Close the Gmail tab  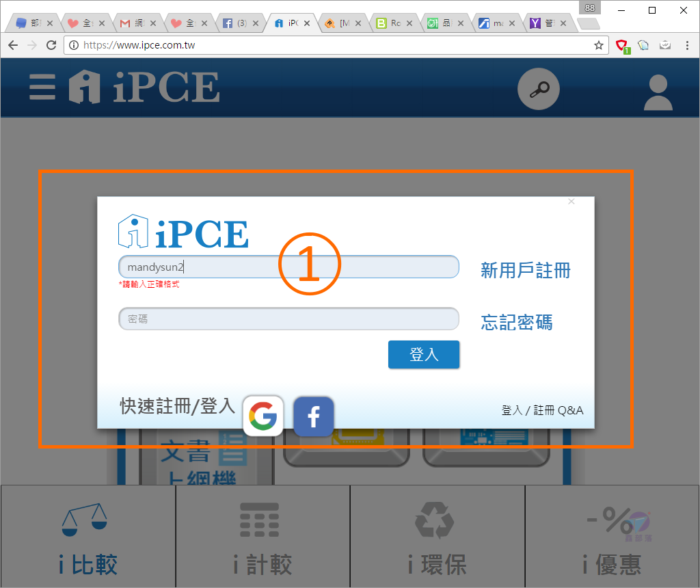(x=153, y=23)
